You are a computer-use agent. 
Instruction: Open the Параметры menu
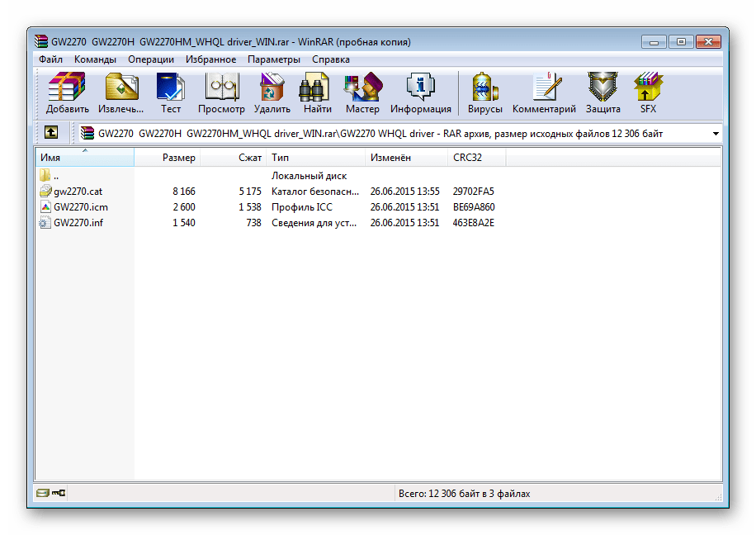[273, 59]
